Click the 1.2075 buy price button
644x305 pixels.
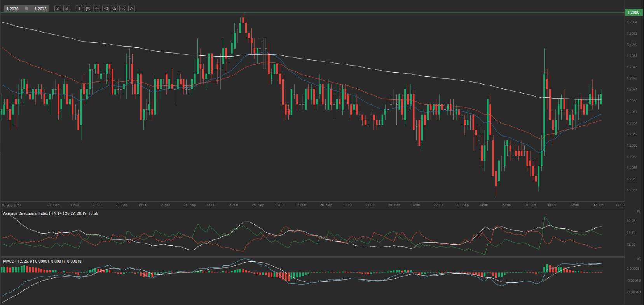pyautogui.click(x=40, y=9)
